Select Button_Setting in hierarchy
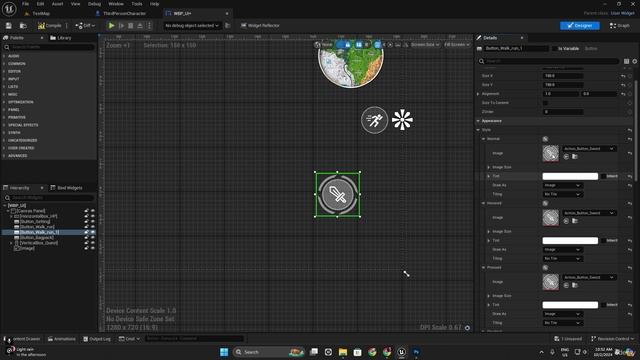This screenshot has width=640, height=360. (x=35, y=222)
